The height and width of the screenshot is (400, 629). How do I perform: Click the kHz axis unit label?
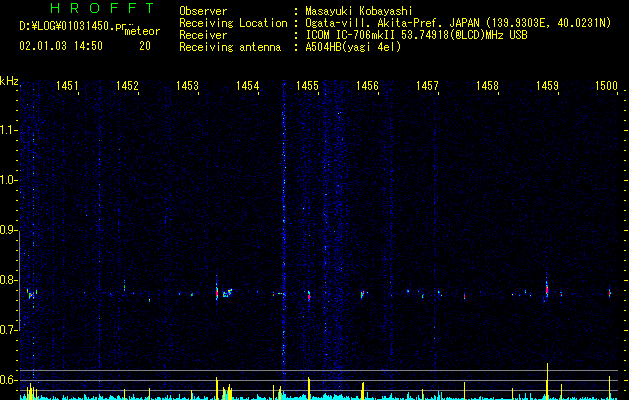9,81
